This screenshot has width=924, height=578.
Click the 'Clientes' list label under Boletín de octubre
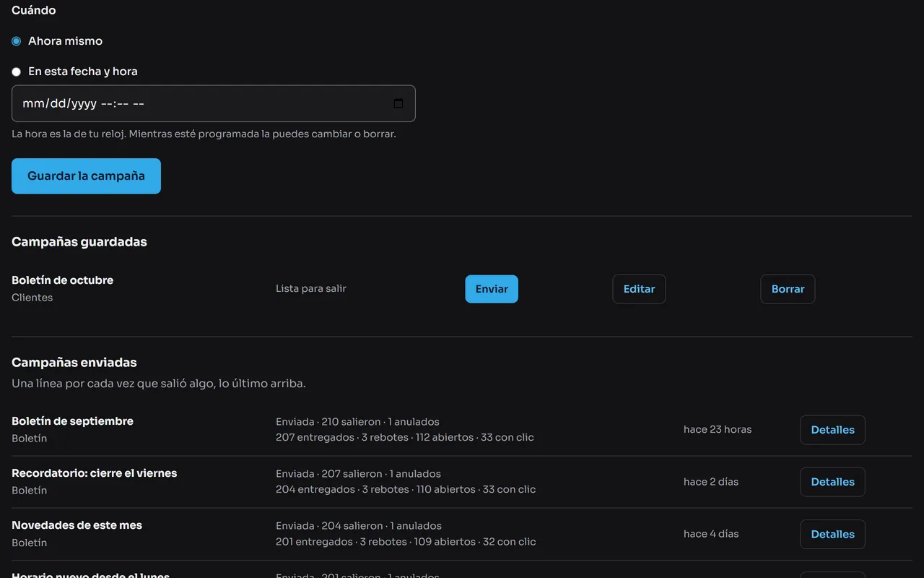32,298
